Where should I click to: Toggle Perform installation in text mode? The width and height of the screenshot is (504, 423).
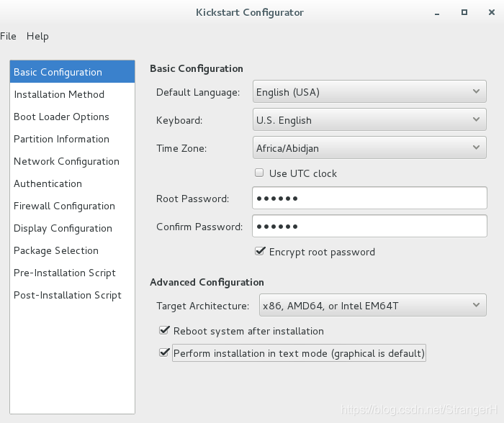[164, 352]
